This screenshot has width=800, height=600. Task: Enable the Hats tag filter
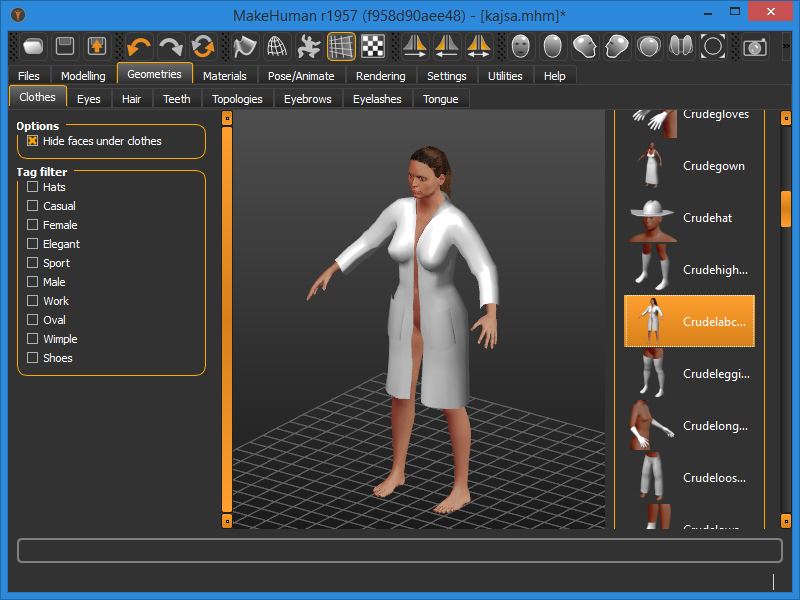tap(33, 187)
